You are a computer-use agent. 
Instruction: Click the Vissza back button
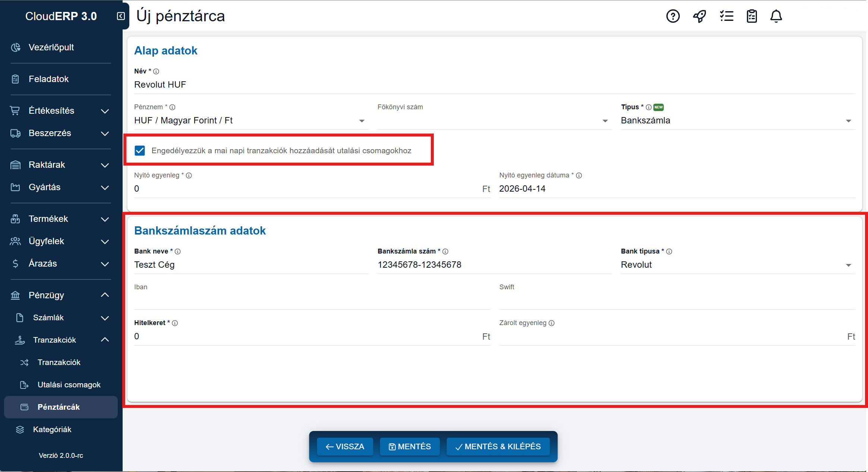345,447
